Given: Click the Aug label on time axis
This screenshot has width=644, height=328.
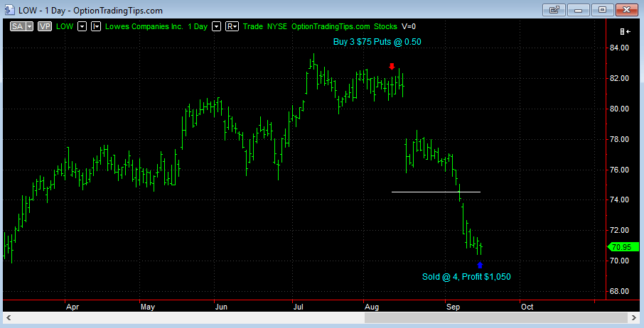Looking at the screenshot, I should pos(372,307).
